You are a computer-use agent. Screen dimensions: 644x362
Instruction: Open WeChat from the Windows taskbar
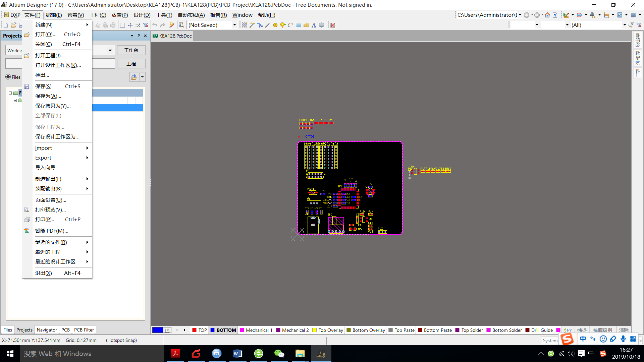tap(279, 354)
